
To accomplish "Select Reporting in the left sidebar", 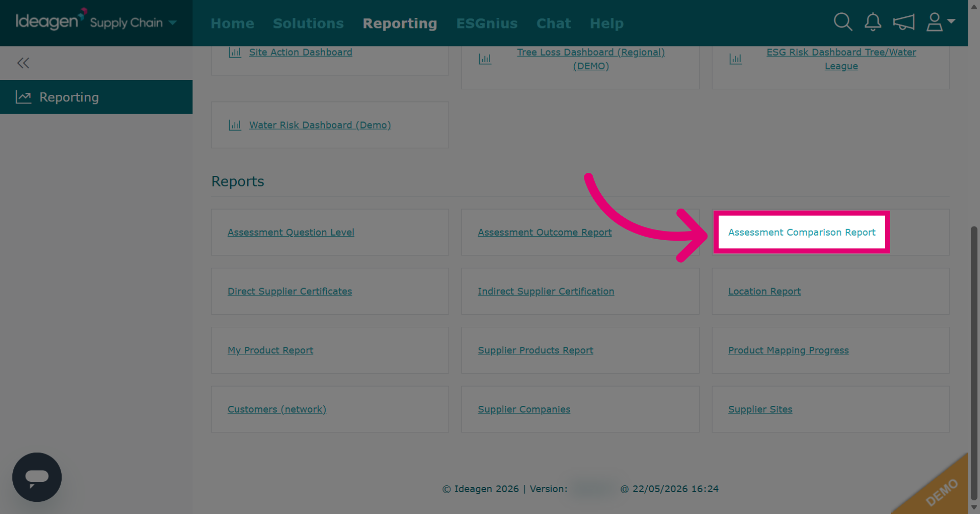I will (x=96, y=97).
